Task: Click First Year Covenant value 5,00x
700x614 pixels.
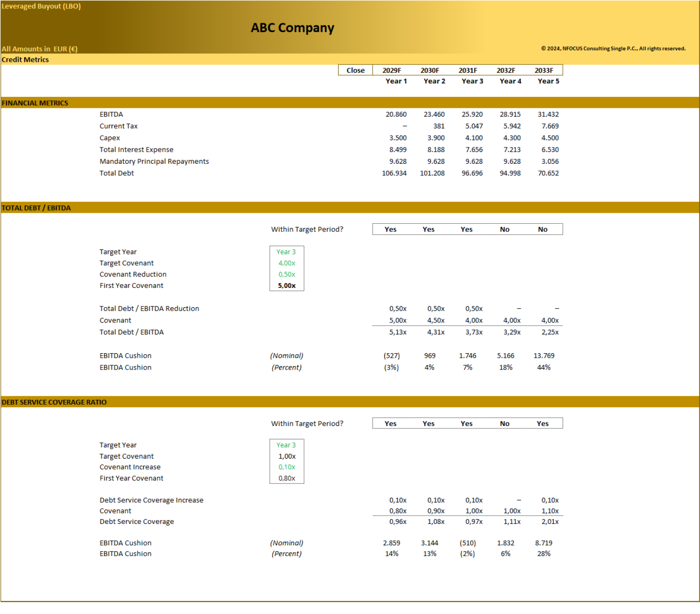Action: [x=287, y=285]
